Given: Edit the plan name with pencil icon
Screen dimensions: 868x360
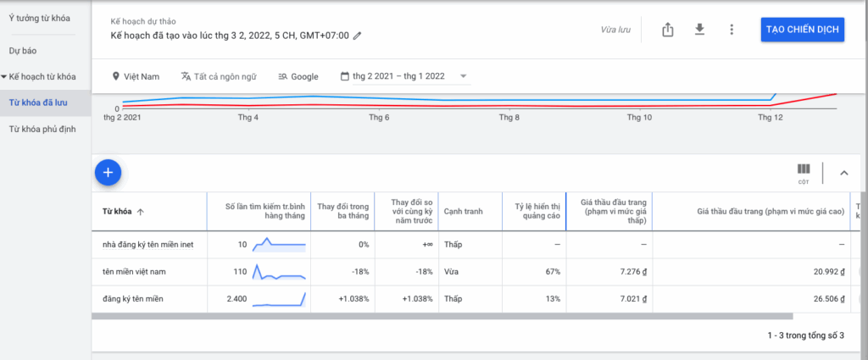Looking at the screenshot, I should pyautogui.click(x=357, y=36).
